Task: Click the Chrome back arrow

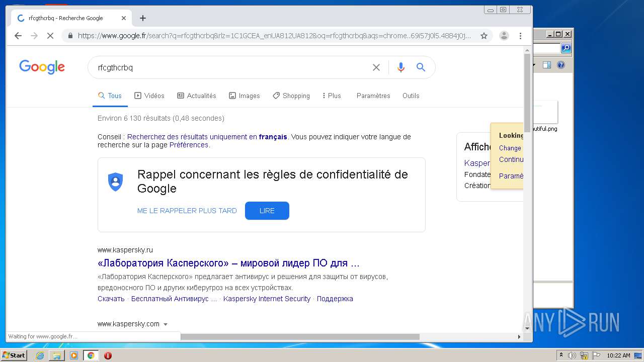Action: pos(18,36)
